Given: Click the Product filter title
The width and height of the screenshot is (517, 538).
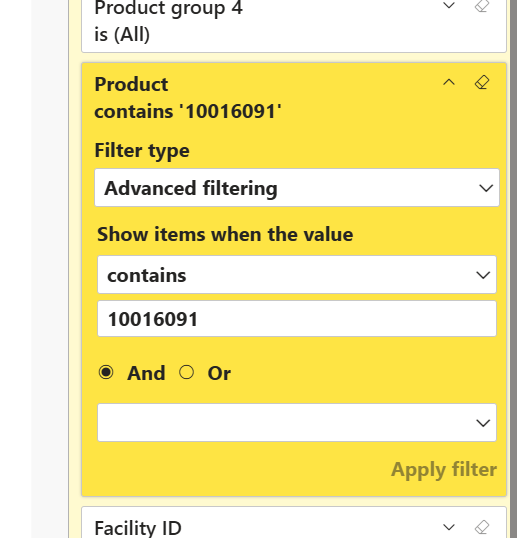Looking at the screenshot, I should [x=131, y=84].
